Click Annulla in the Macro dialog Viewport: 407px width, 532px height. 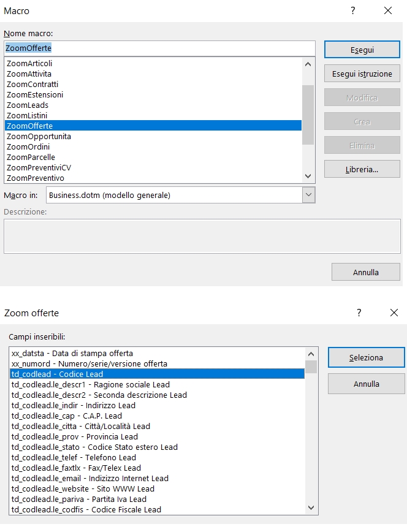point(366,272)
